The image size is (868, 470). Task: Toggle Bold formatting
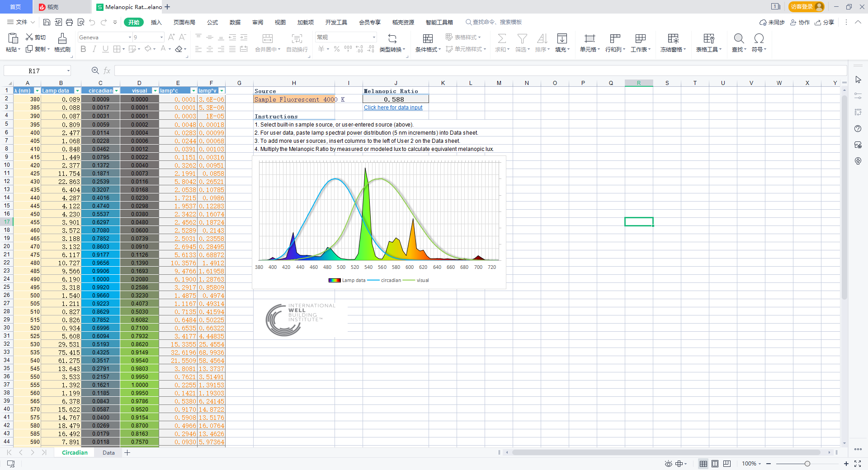(x=83, y=49)
